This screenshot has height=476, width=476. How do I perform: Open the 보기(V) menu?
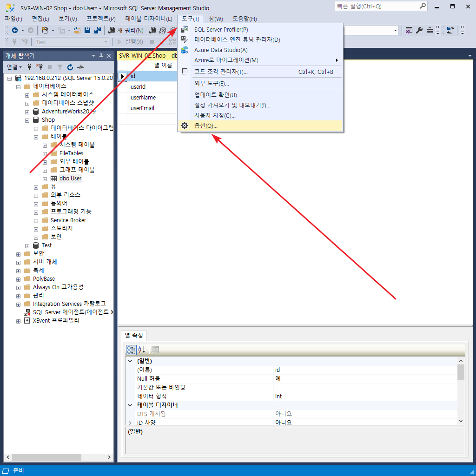pos(68,19)
